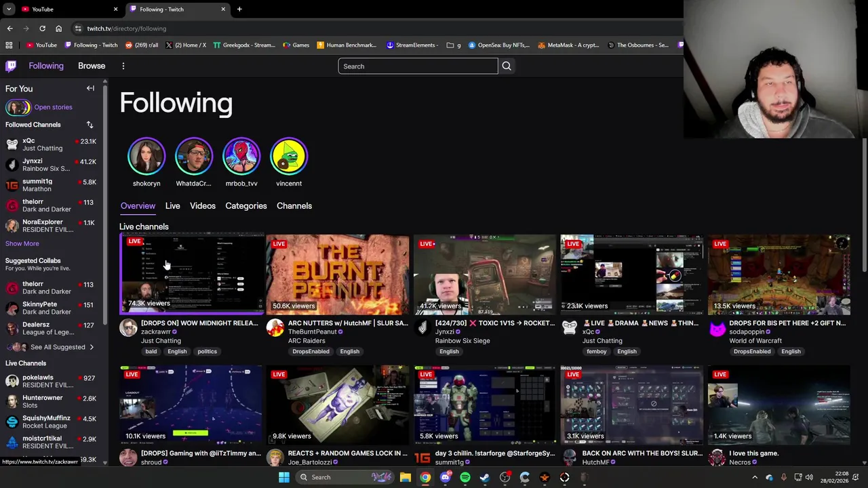
Task: Switch to the Videos tab
Action: pyautogui.click(x=203, y=206)
